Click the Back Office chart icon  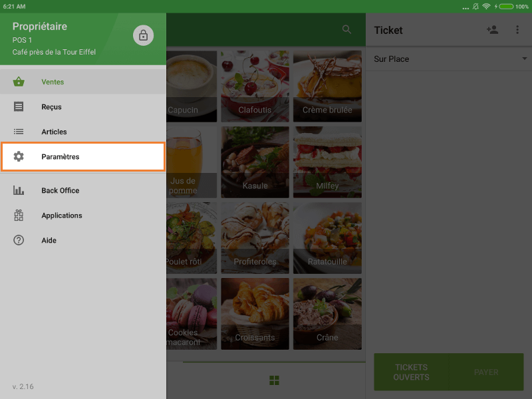point(19,190)
